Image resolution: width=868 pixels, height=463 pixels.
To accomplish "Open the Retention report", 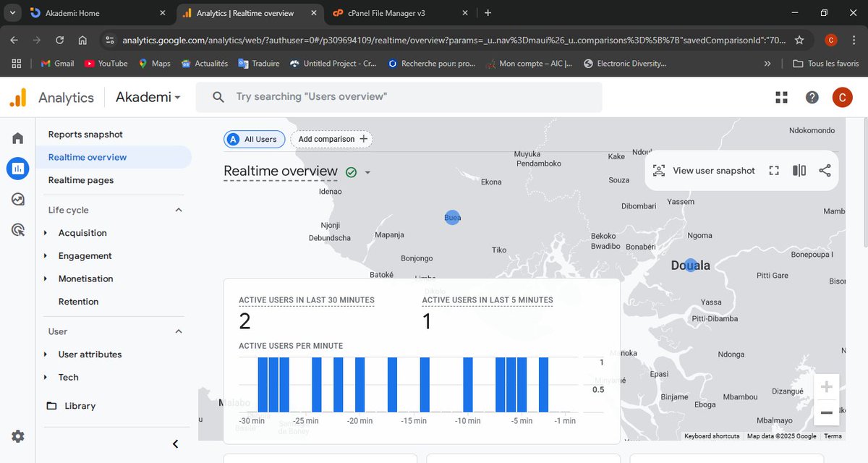I will click(78, 302).
